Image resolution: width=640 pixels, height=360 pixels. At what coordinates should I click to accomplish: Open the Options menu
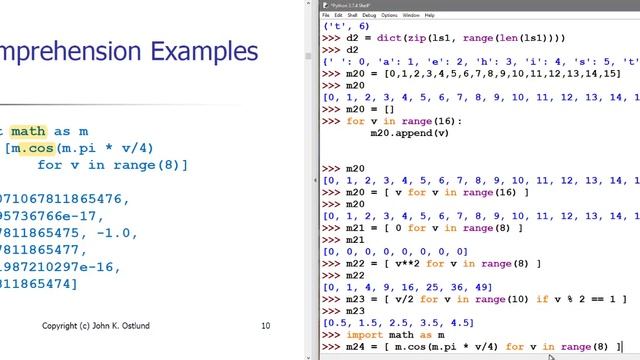[x=389, y=15]
